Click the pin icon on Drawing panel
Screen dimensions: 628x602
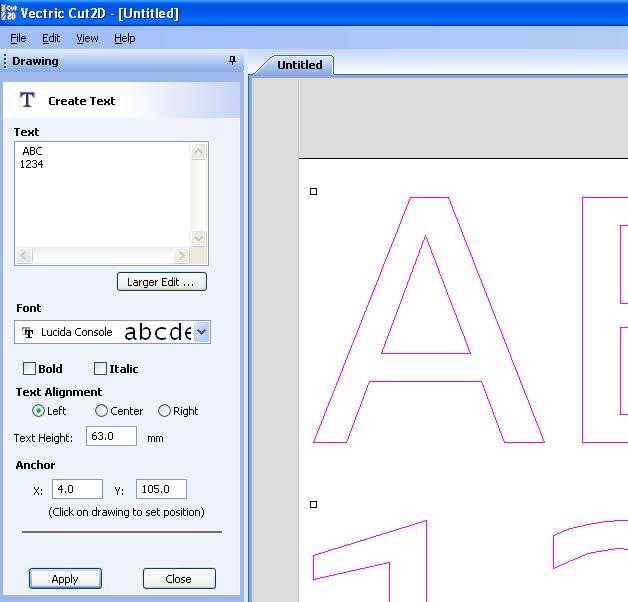point(232,61)
